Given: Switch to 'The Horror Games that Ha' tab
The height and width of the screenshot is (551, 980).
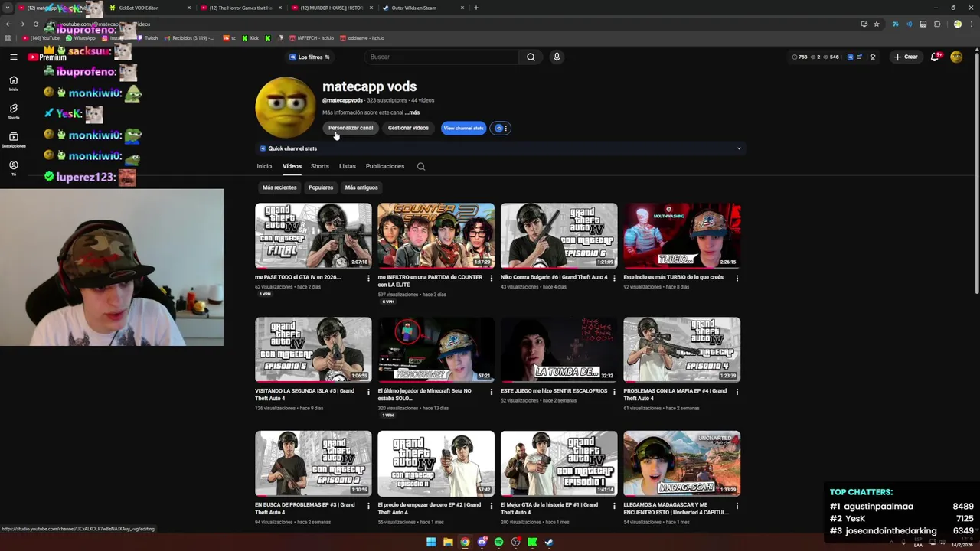Looking at the screenshot, I should click(x=240, y=8).
